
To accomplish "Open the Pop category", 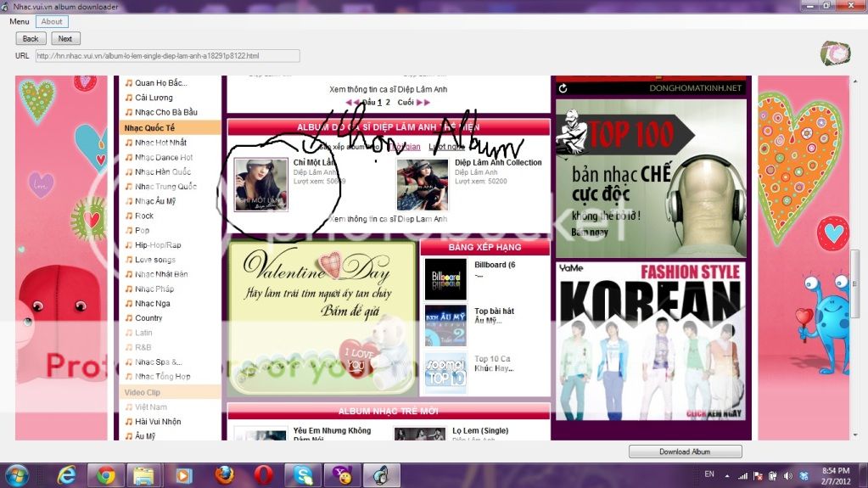I will (x=142, y=231).
